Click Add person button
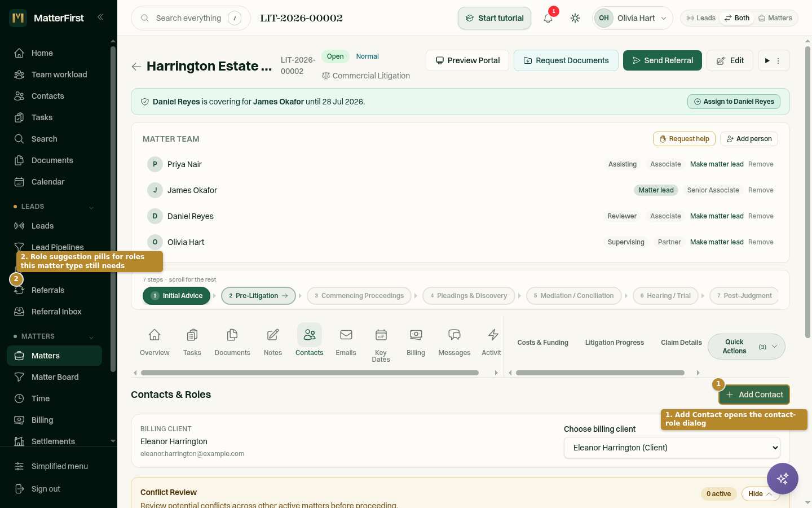The height and width of the screenshot is (508, 812). [x=749, y=139]
